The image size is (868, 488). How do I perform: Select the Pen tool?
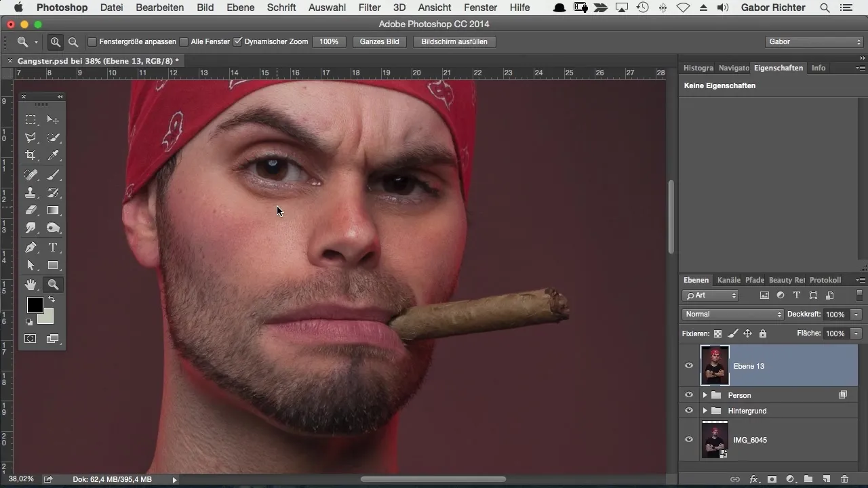point(31,247)
